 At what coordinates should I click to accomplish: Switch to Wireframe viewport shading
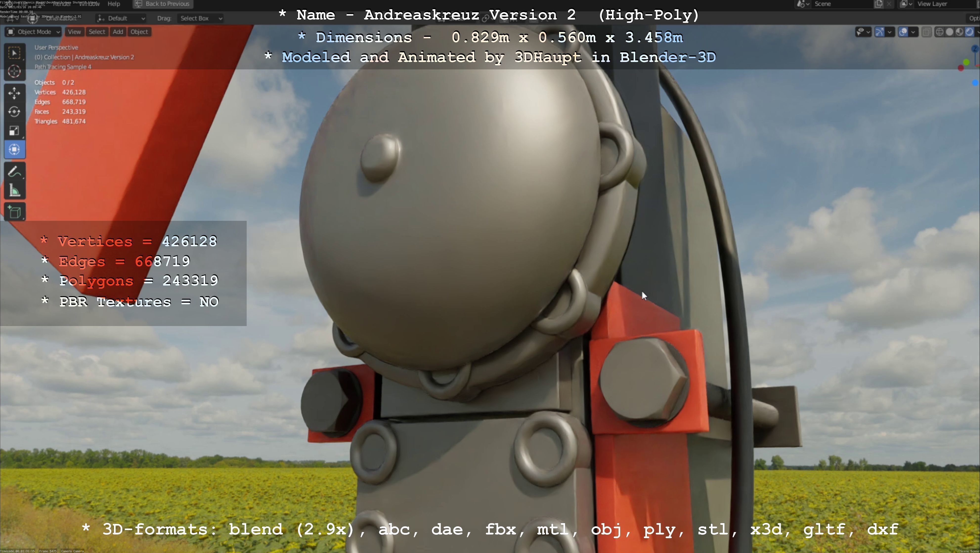(x=939, y=32)
